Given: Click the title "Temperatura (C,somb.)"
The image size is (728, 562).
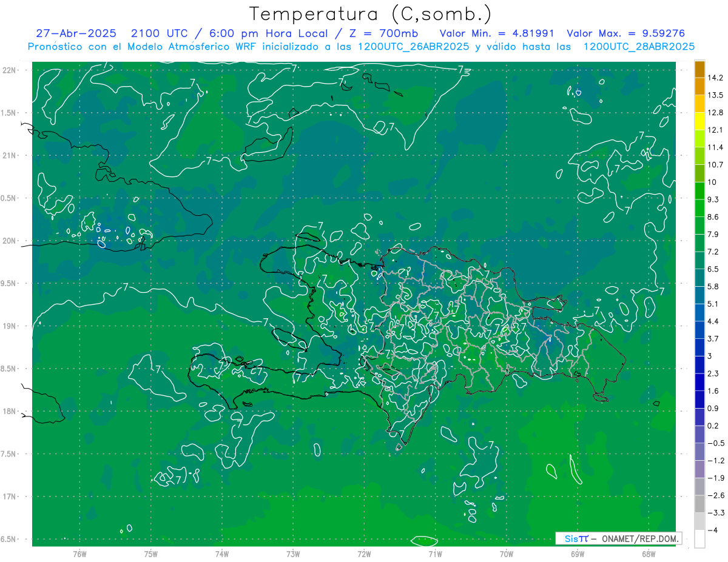Looking at the screenshot, I should click(371, 14).
